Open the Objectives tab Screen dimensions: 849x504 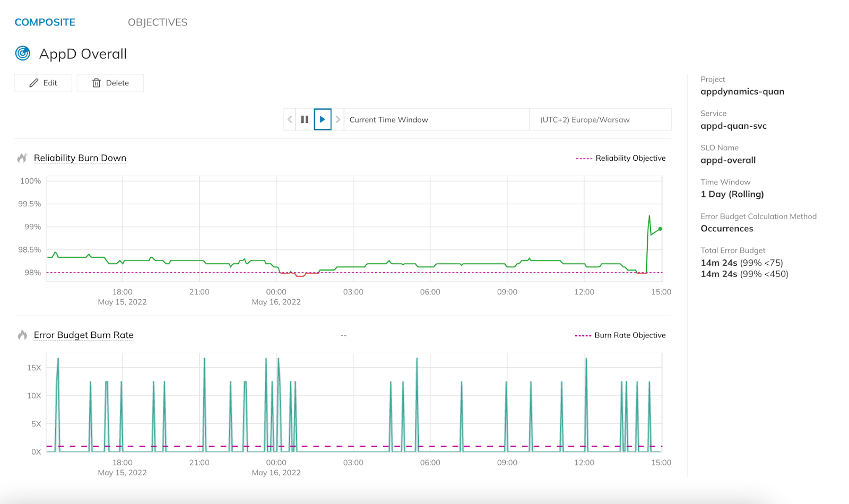[158, 22]
